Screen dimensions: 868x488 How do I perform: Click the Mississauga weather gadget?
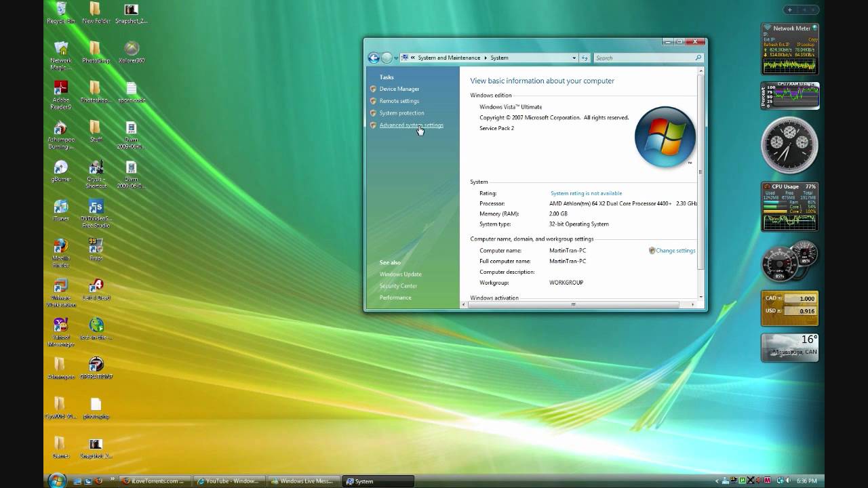click(x=789, y=347)
